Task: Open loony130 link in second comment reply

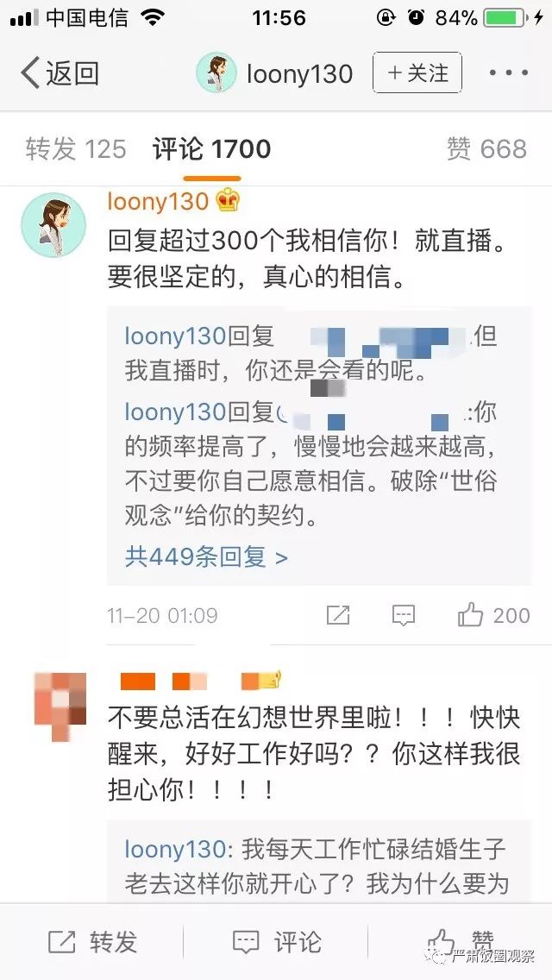Action: [175, 850]
